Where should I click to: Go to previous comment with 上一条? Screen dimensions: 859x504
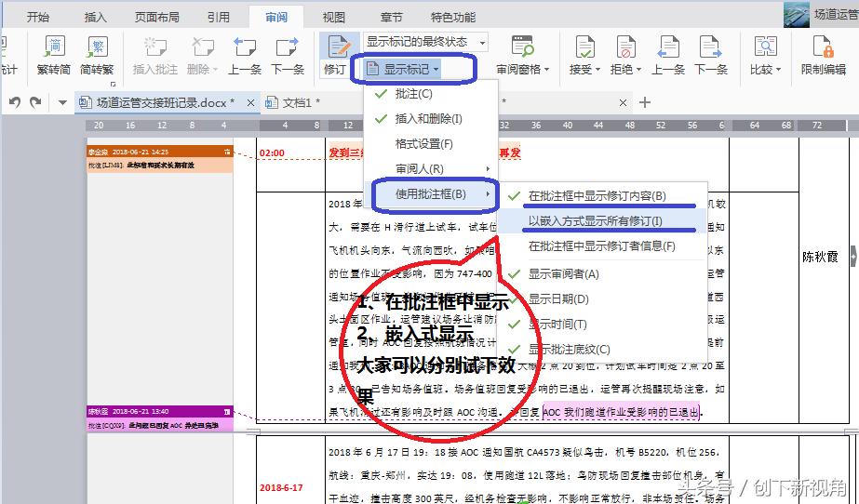click(245, 48)
